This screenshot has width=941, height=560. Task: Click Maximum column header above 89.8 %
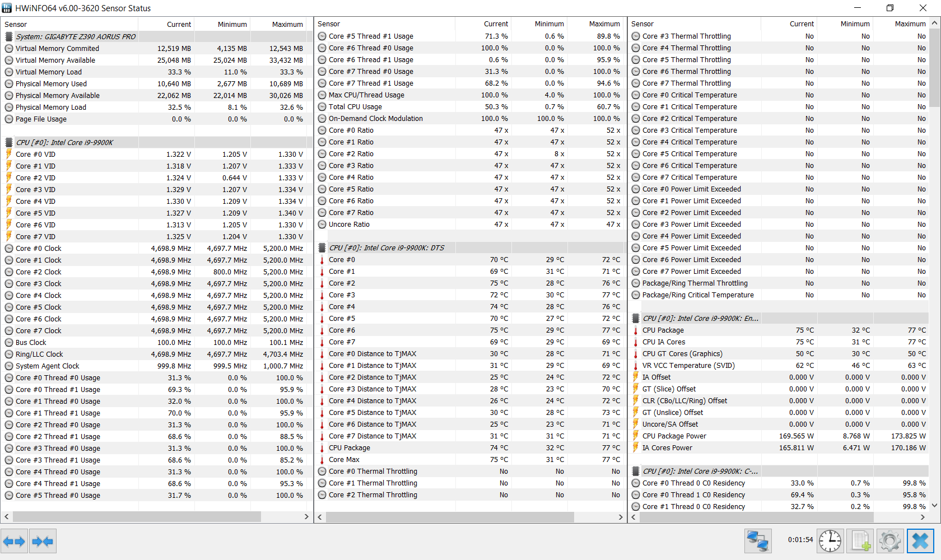click(x=604, y=24)
